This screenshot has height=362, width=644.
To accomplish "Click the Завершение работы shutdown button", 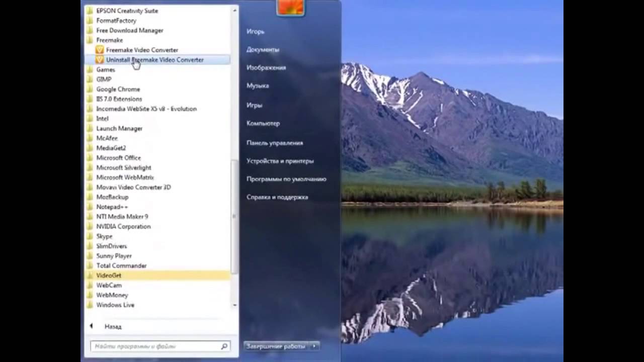I will [276, 346].
